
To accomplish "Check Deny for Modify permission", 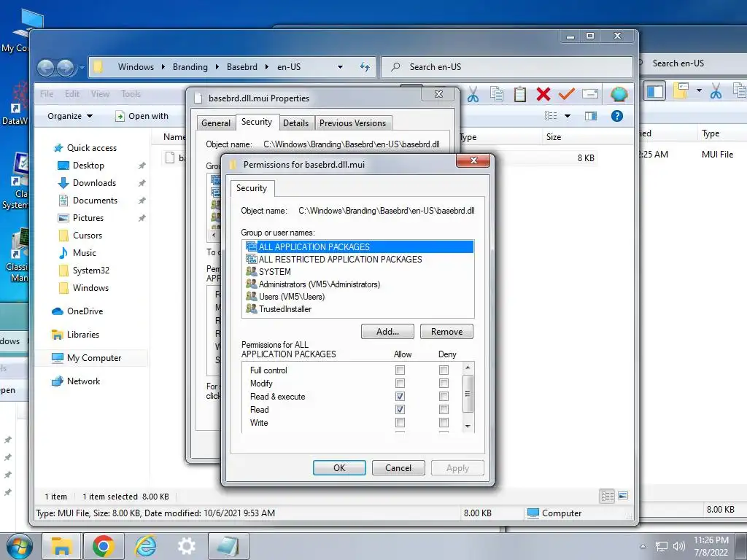I will tap(444, 384).
